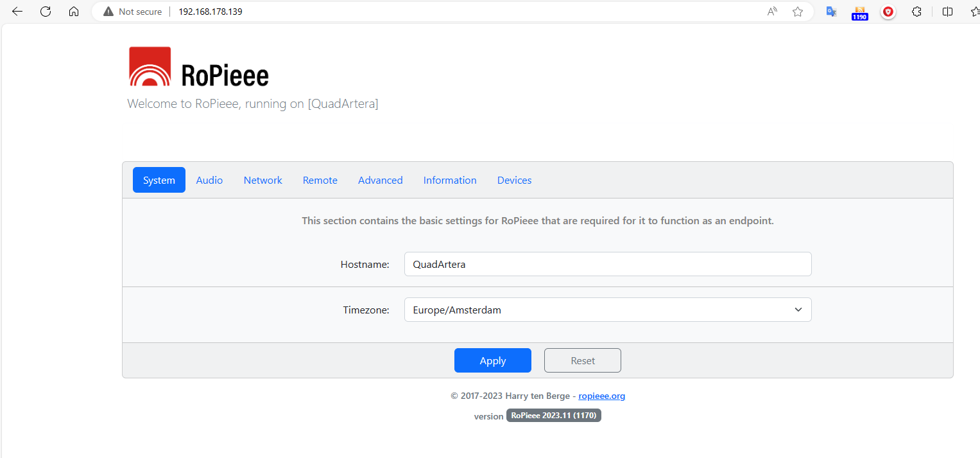Viewport: 980px width, 458px height.
Task: Switch to the Advanced tab
Action: [x=381, y=180]
